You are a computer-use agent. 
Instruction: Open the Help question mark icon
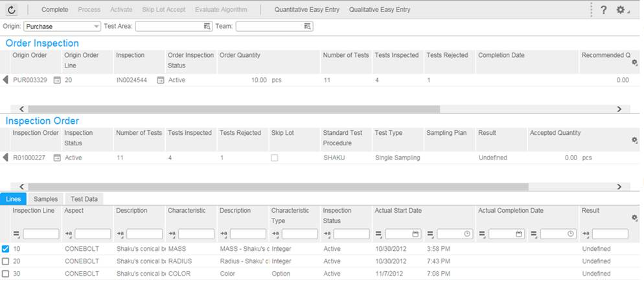coord(603,10)
